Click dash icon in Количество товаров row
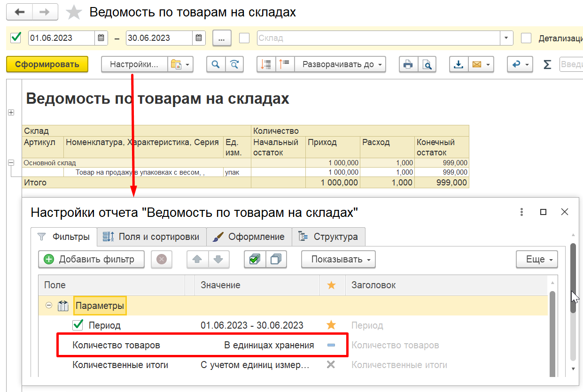This screenshot has width=583, height=392. (331, 345)
